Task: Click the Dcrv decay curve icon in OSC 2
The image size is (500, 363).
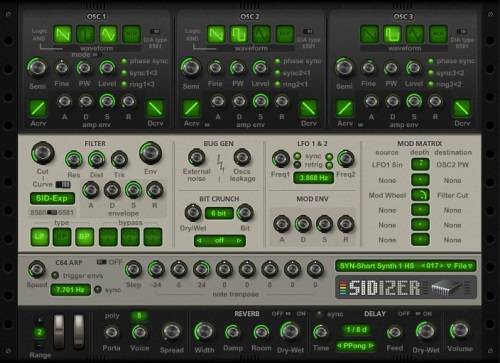Action: click(x=308, y=108)
